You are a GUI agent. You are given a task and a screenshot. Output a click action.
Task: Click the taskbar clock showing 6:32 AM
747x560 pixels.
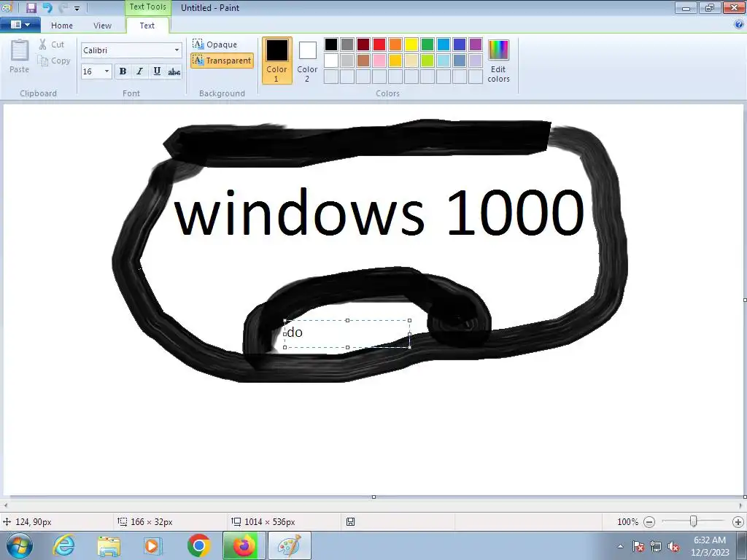tap(710, 546)
